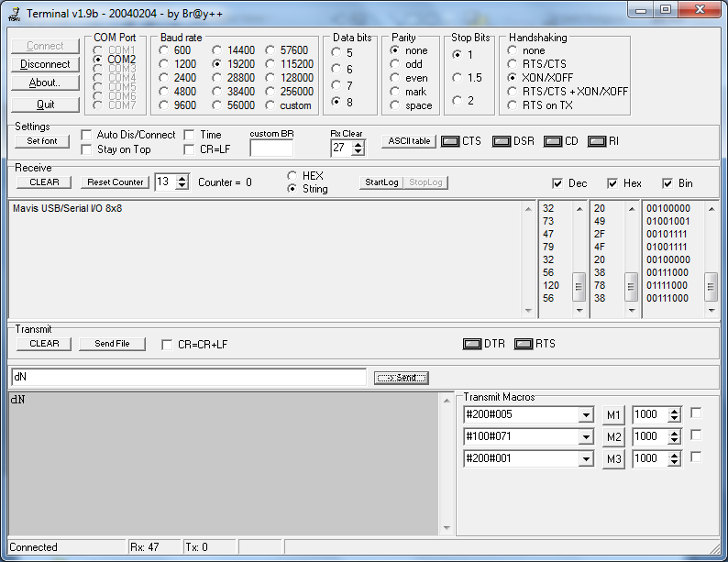Check the Time option
The width and height of the screenshot is (728, 562).
(x=189, y=135)
